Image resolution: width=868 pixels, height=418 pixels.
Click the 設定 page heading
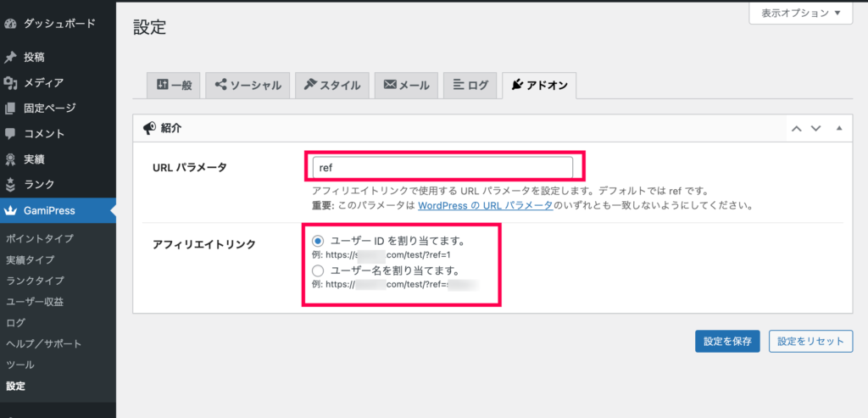[x=149, y=27]
